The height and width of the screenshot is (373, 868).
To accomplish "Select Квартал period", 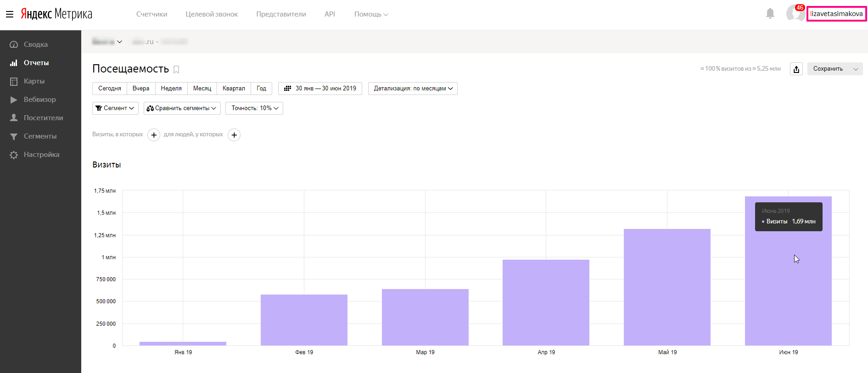I will click(234, 89).
